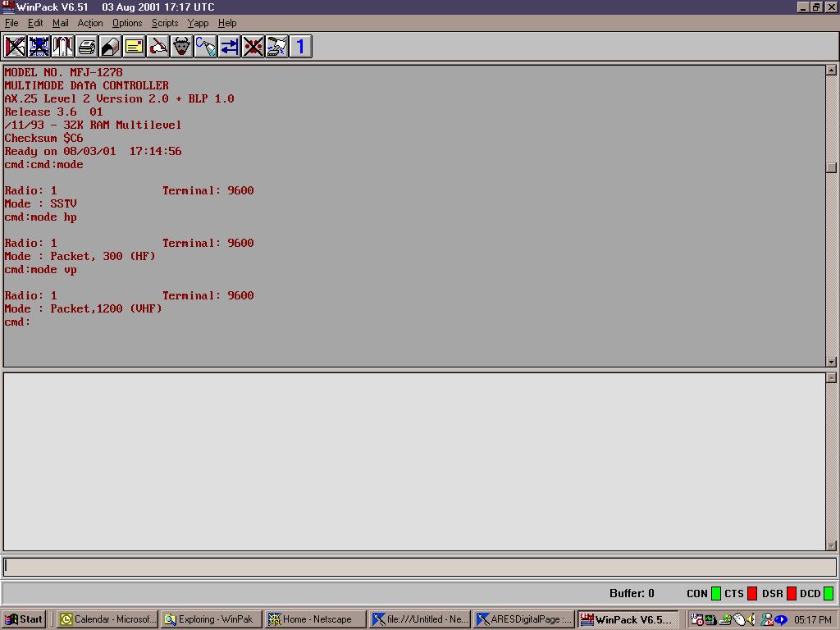Click the hand writing with pen icon
The width and height of the screenshot is (840, 630).
[158, 47]
